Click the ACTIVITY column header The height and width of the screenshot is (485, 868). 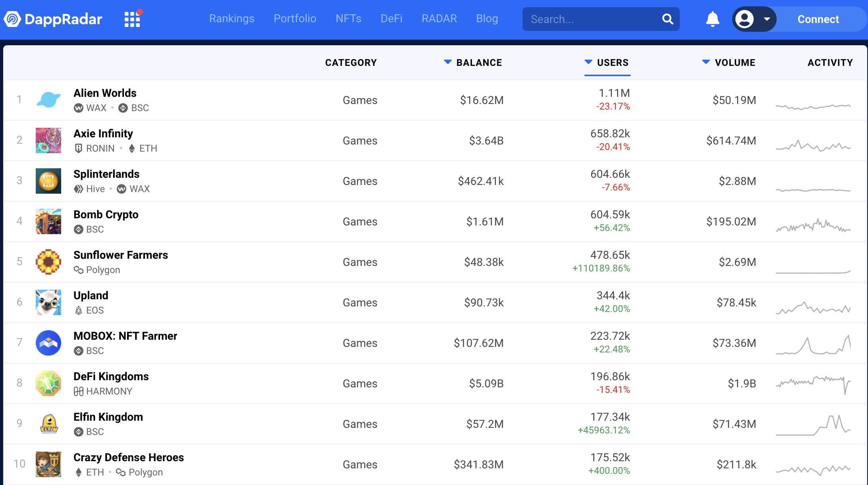coord(830,63)
